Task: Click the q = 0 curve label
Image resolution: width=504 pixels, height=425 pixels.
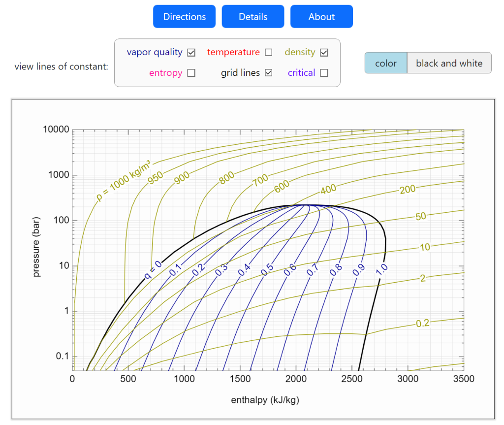Action: tap(153, 270)
